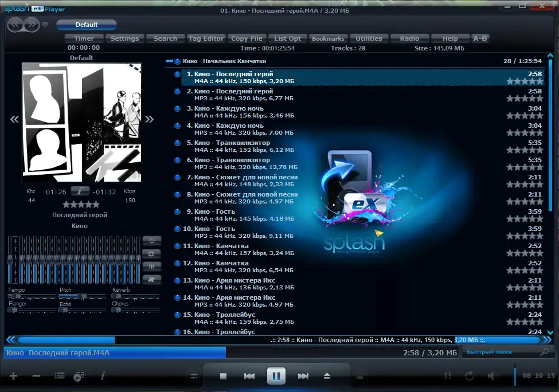Viewport: 559px width, 392px height.
Task: Click the plus icon to add files
Action: click(14, 375)
